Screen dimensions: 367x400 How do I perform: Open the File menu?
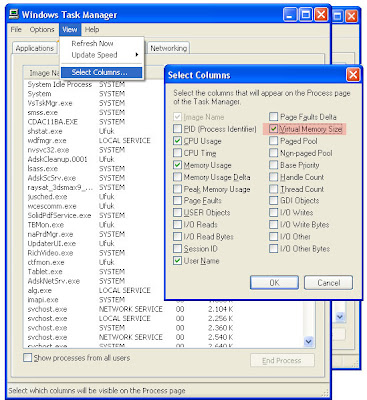[x=16, y=29]
